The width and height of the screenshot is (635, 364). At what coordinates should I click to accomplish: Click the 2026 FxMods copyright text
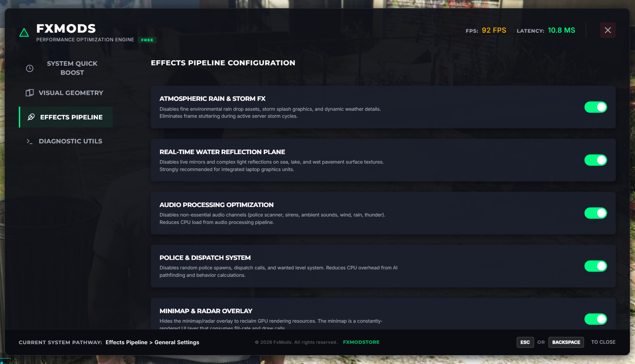click(x=296, y=342)
